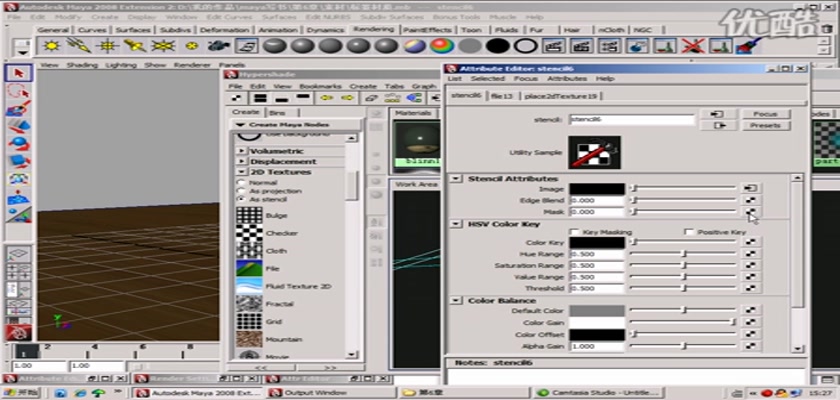
Task: Switch to Camtasia Studio in taskbar
Action: pyautogui.click(x=600, y=393)
